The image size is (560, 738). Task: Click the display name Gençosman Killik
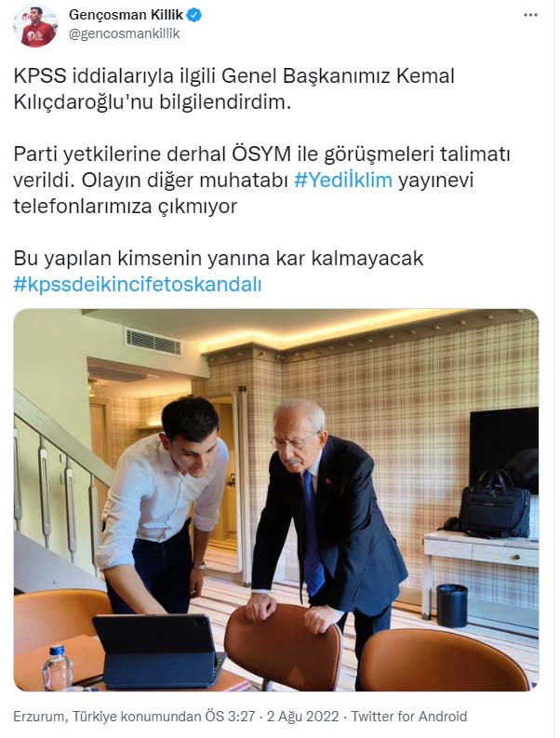coord(126,15)
